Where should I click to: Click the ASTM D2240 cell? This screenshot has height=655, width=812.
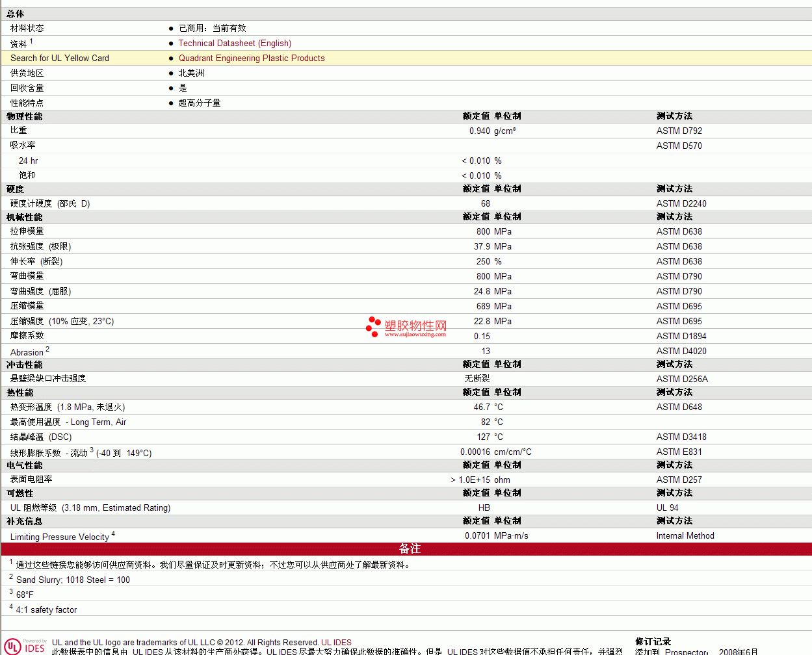[681, 203]
